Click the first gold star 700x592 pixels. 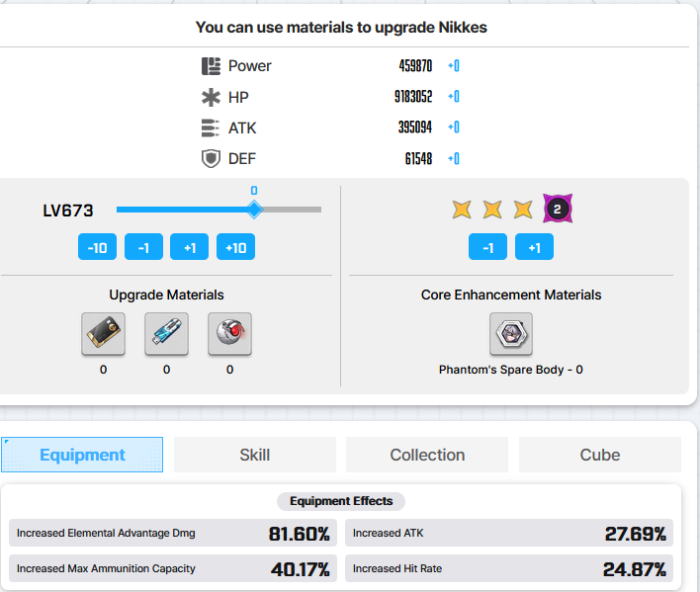coord(461,210)
